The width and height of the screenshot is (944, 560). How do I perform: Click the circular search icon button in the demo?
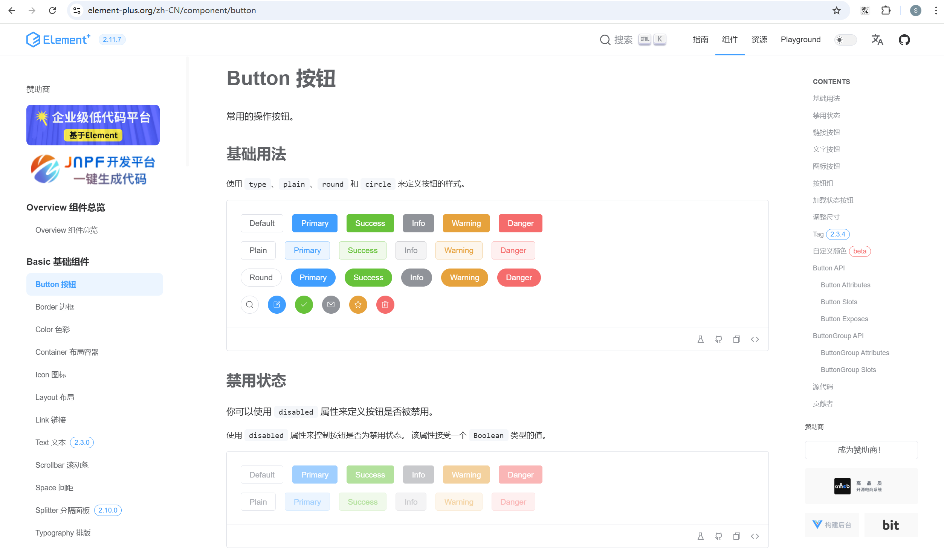pos(249,305)
